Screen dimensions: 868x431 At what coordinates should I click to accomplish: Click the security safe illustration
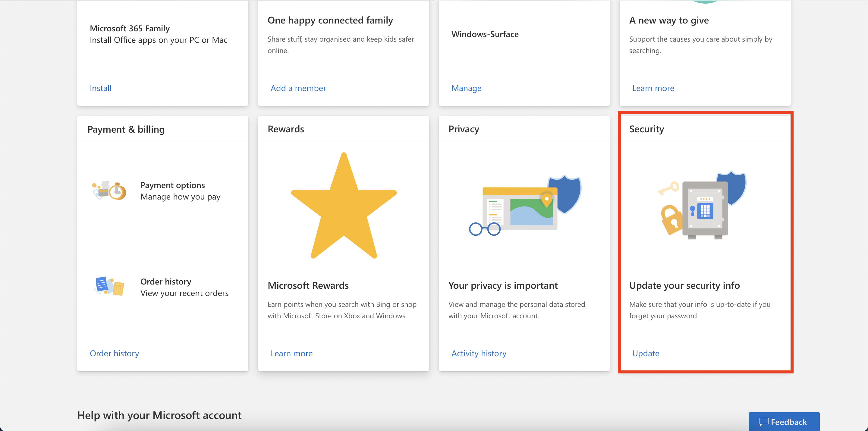coord(705,209)
